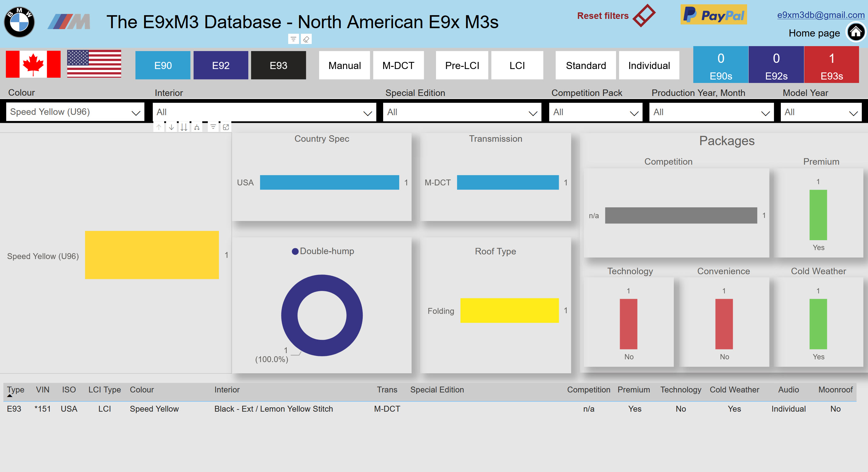Image resolution: width=868 pixels, height=472 pixels.
Task: Click the PayPal donate logo
Action: [713, 15]
